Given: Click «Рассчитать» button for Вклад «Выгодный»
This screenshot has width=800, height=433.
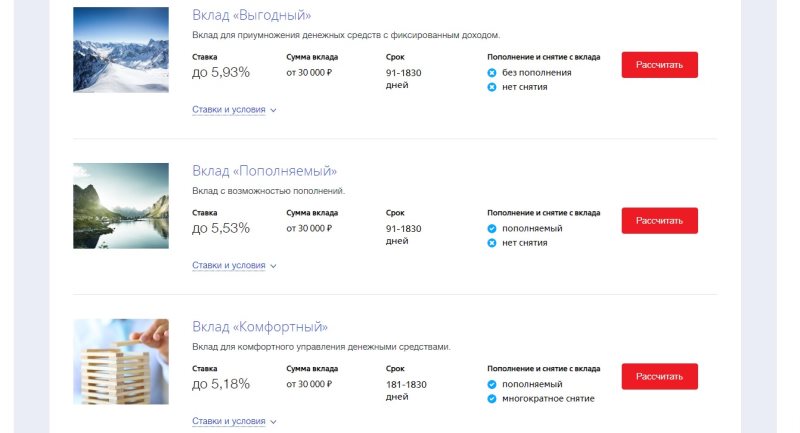Looking at the screenshot, I should click(x=659, y=65).
